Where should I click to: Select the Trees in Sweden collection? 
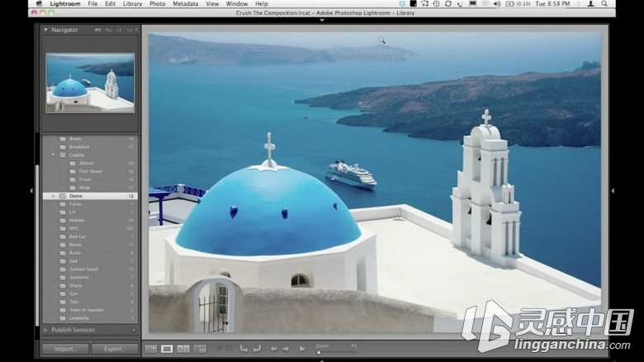click(x=90, y=310)
